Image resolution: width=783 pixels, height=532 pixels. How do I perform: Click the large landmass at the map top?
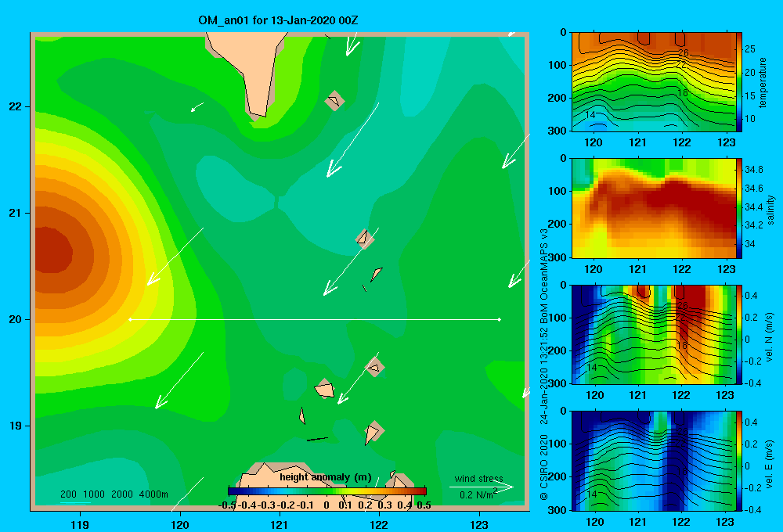(250, 70)
